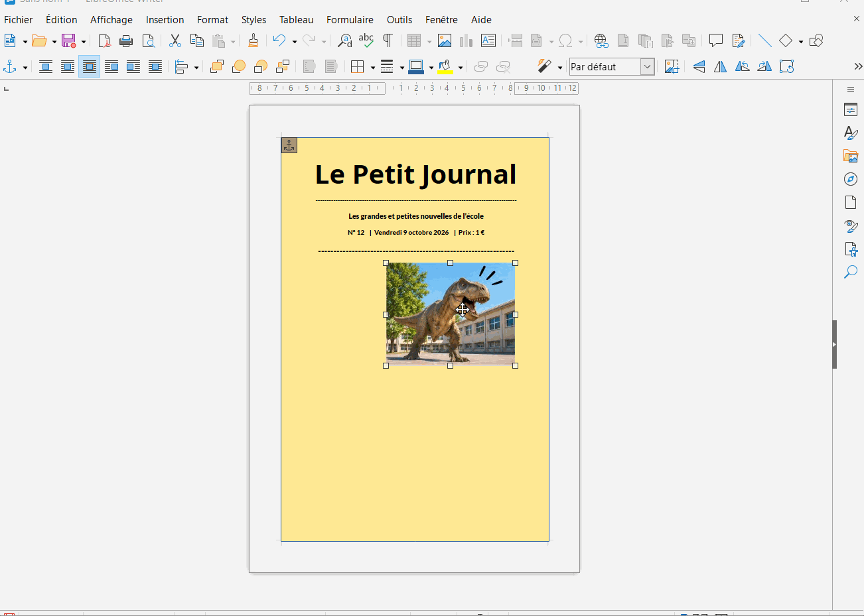
Task: Open the Gallery deck in the sidebar
Action: point(851,156)
